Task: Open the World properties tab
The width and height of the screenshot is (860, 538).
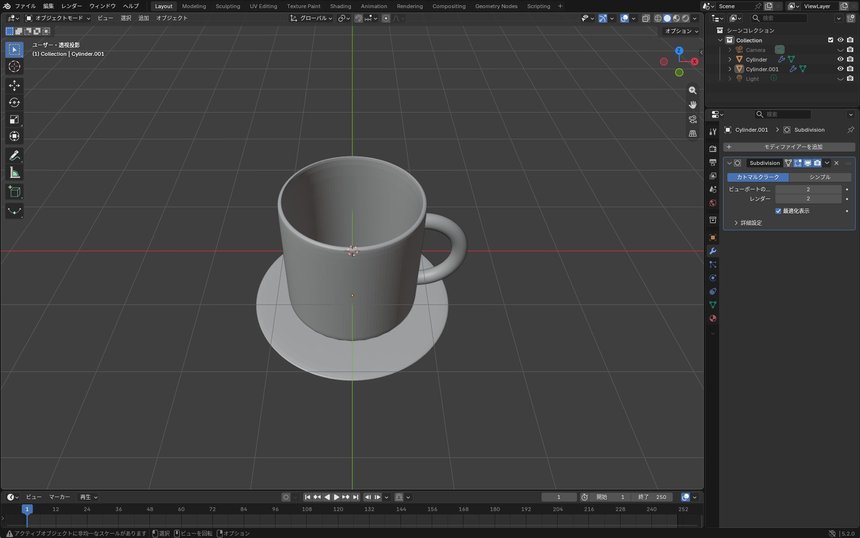Action: pos(712,203)
